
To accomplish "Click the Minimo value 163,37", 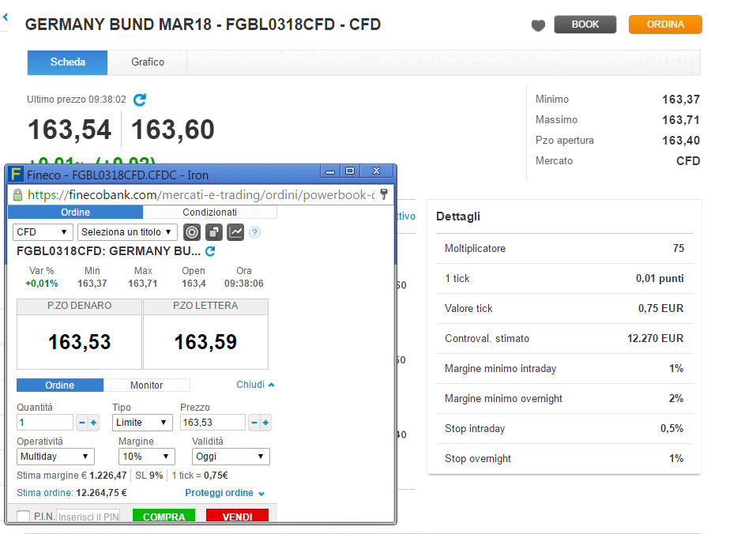I will (681, 100).
